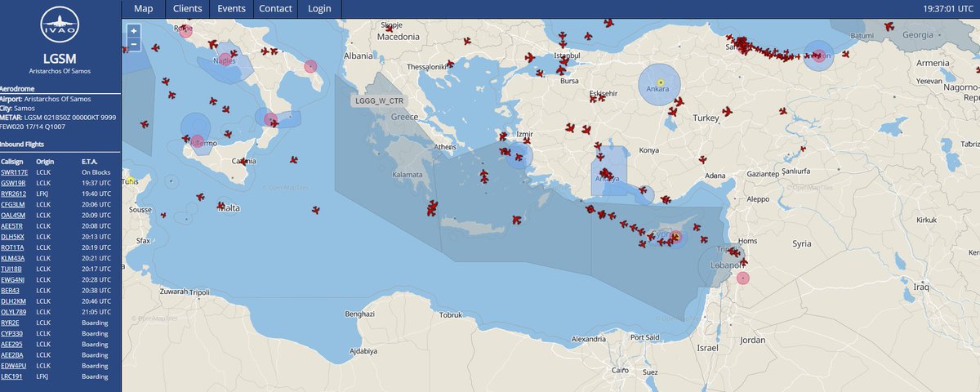Click the pink marker east of Naples
The width and height of the screenshot is (980, 392).
(x=310, y=66)
